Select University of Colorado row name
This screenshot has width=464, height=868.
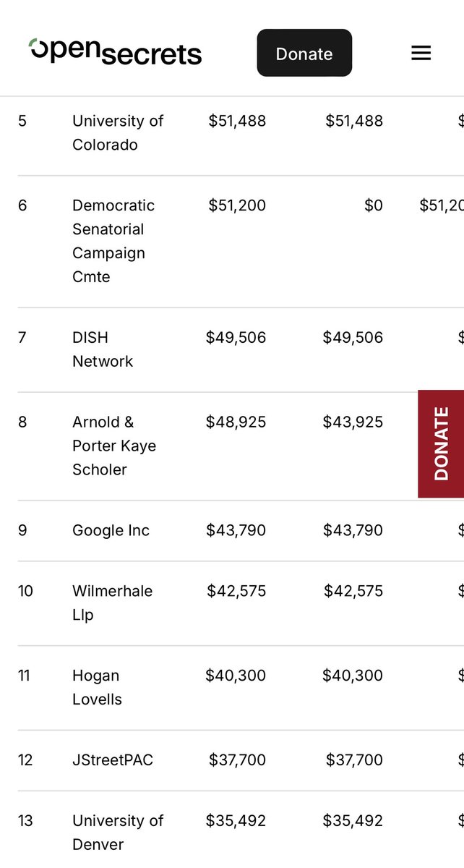(118, 132)
